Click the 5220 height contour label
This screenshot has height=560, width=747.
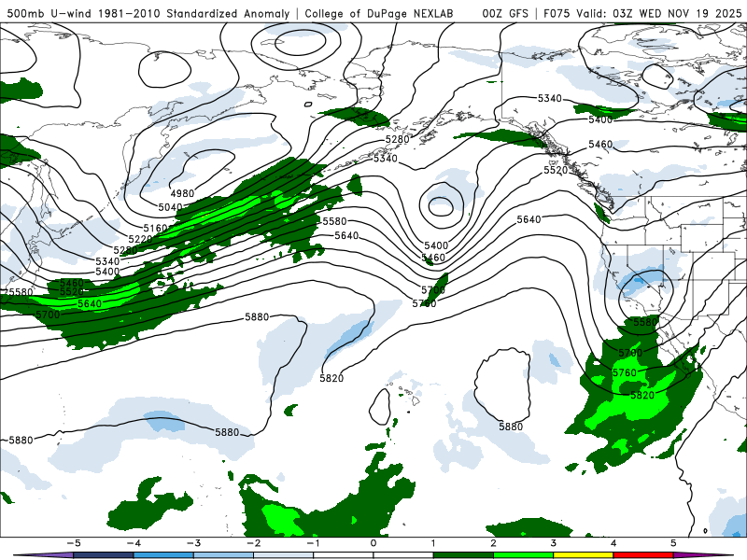tap(140, 239)
